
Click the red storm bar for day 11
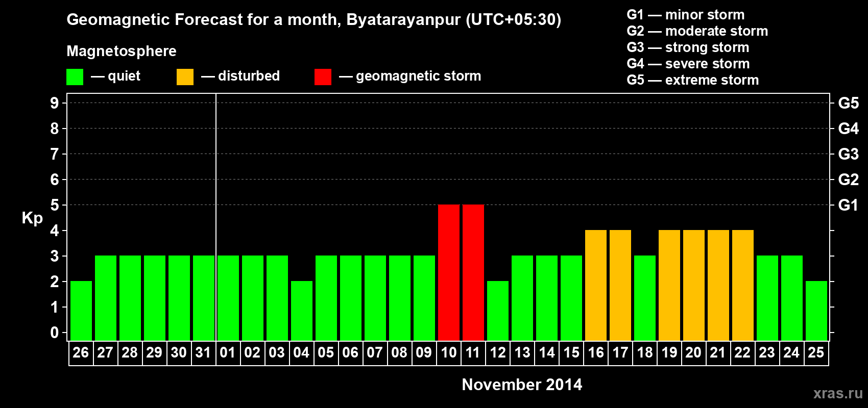pyautogui.click(x=473, y=272)
